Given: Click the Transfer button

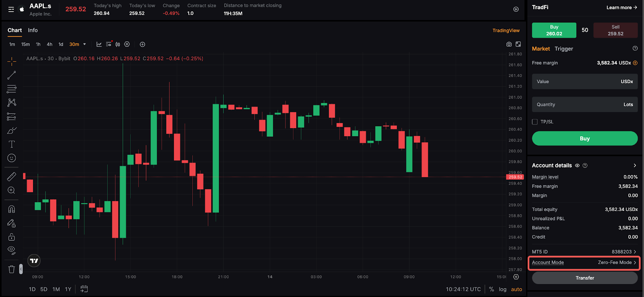Looking at the screenshot, I should click(x=584, y=278).
